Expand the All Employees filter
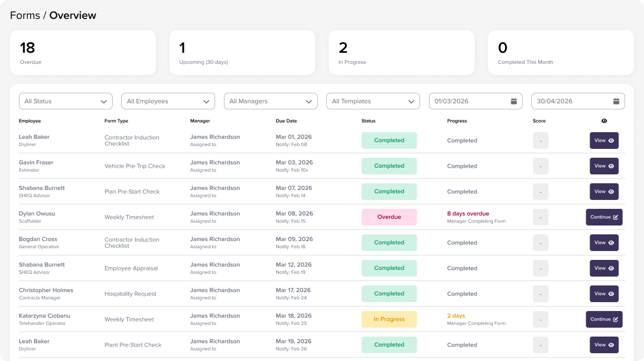This screenshot has width=644, height=361. pos(168,101)
